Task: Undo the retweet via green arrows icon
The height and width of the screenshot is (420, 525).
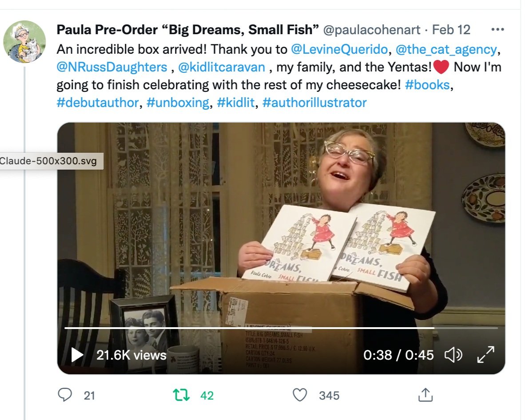Action: tap(181, 395)
